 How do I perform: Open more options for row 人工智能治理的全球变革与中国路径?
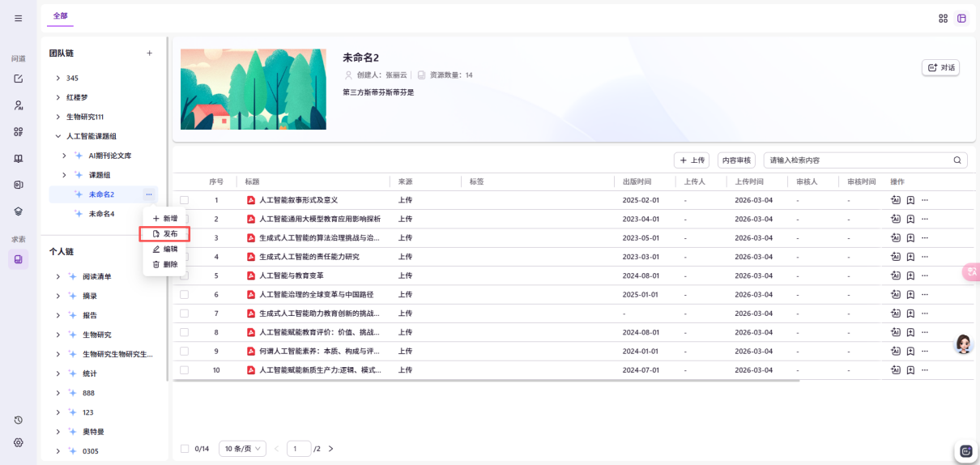tap(924, 294)
